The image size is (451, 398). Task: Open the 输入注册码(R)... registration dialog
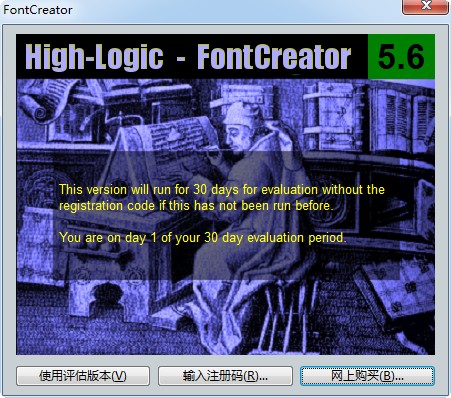[x=225, y=376]
